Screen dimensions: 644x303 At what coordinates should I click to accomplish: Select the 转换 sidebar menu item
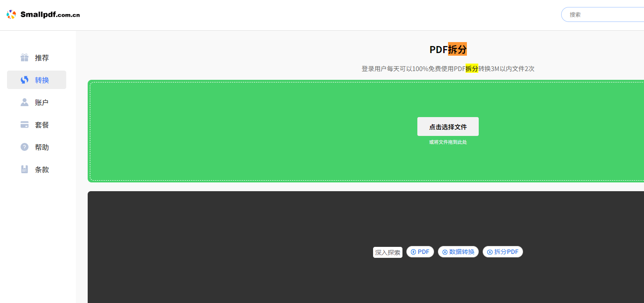click(42, 80)
